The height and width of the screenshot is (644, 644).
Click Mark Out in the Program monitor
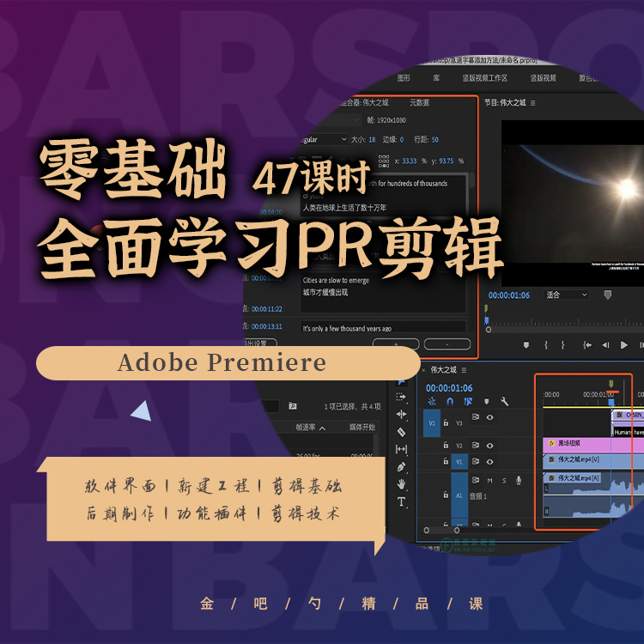coord(563,345)
